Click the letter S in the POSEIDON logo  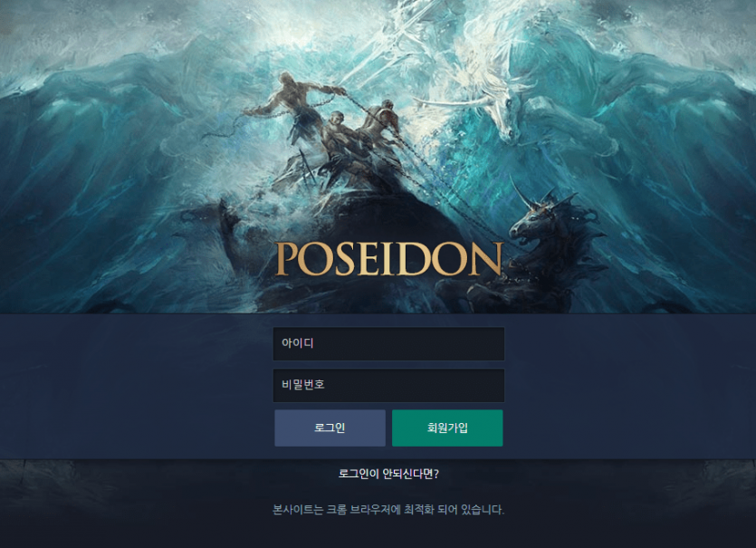(346, 259)
